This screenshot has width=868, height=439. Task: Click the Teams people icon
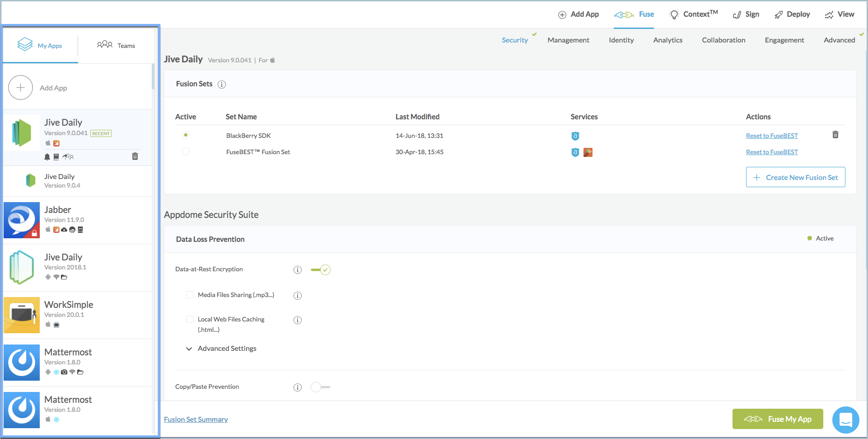pyautogui.click(x=105, y=44)
